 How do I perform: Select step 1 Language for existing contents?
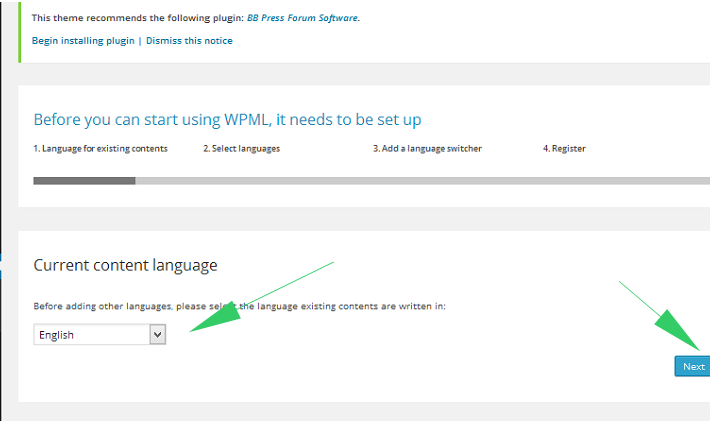click(100, 149)
